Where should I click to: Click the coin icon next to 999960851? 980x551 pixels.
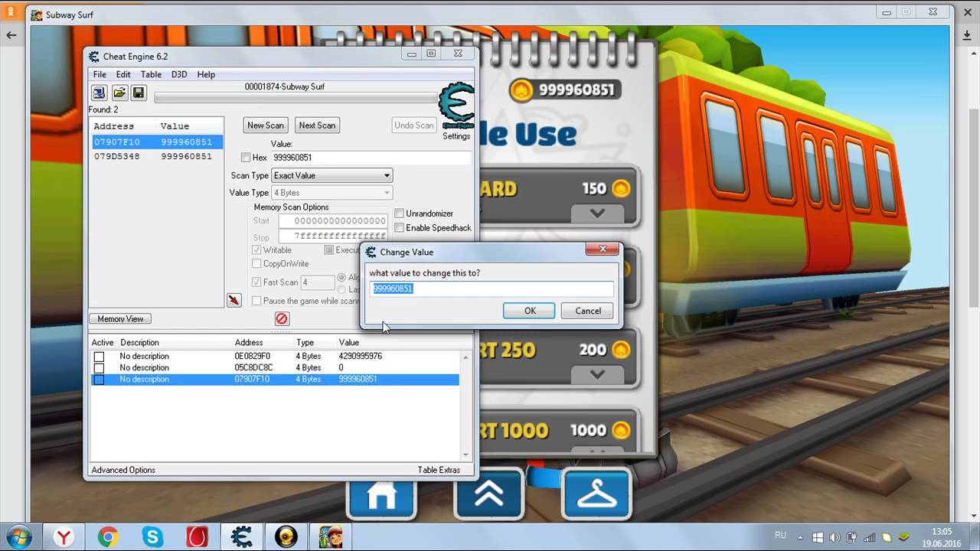521,90
